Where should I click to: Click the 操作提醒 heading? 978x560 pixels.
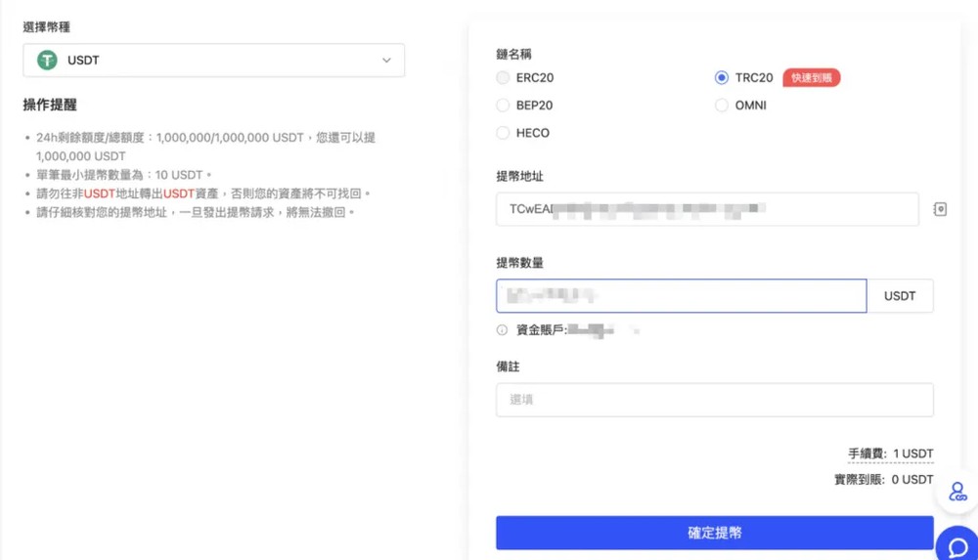tap(50, 105)
